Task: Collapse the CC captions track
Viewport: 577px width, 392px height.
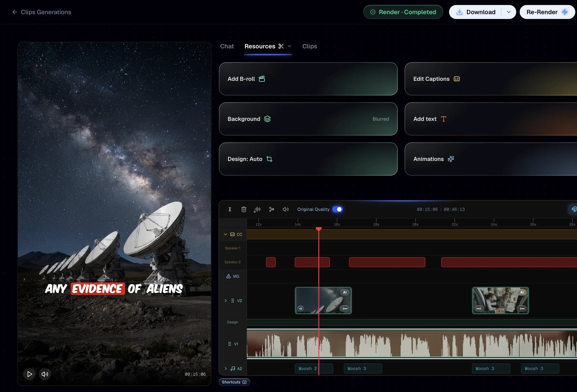Action: tap(225, 235)
